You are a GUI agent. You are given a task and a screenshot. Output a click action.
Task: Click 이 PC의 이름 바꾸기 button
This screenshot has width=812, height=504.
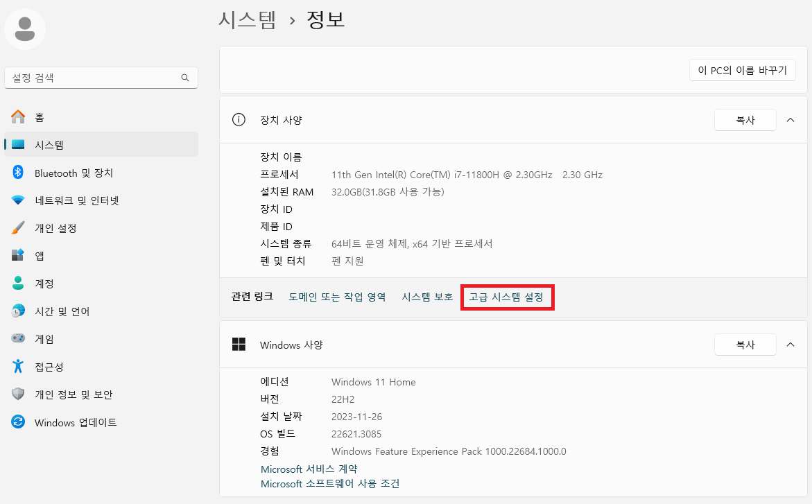coord(742,70)
